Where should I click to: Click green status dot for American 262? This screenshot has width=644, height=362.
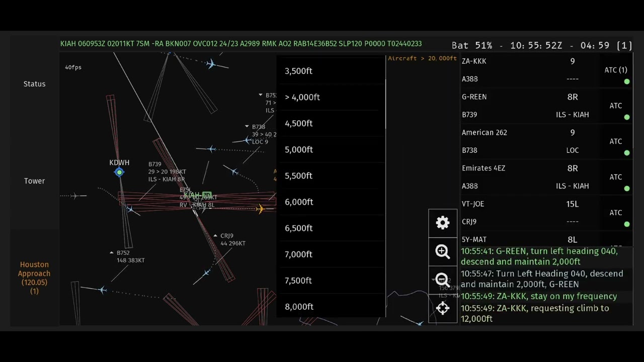(627, 153)
